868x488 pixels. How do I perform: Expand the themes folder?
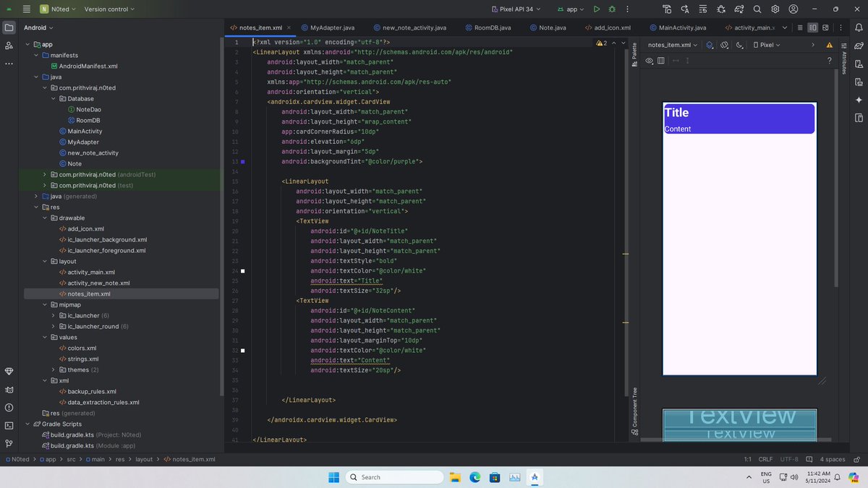tap(54, 369)
